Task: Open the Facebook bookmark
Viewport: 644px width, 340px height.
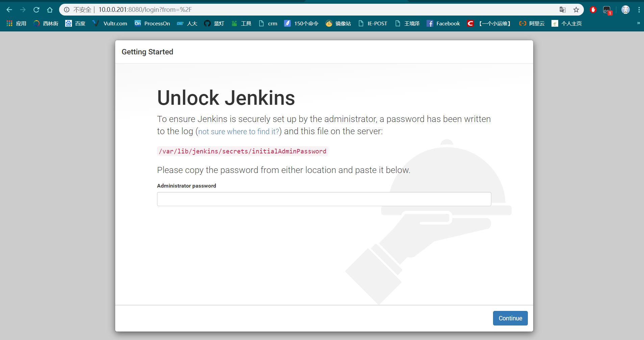Action: coord(443,23)
